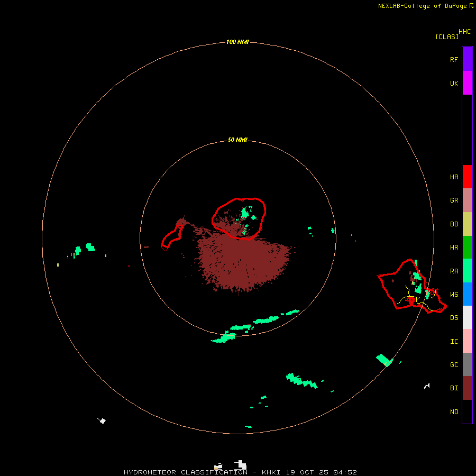Image resolution: width=476 pixels, height=476 pixels.
Task: Click the HR legend label
Action: [x=454, y=248]
